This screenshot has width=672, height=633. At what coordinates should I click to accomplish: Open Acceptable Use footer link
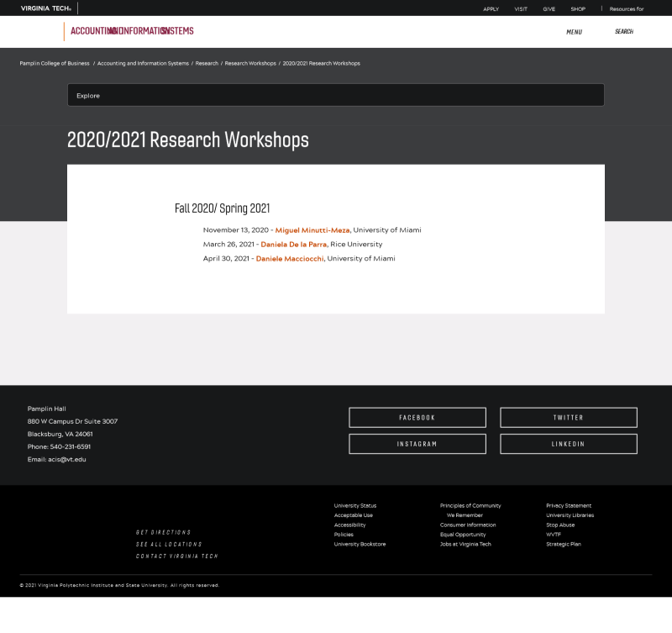tap(354, 515)
